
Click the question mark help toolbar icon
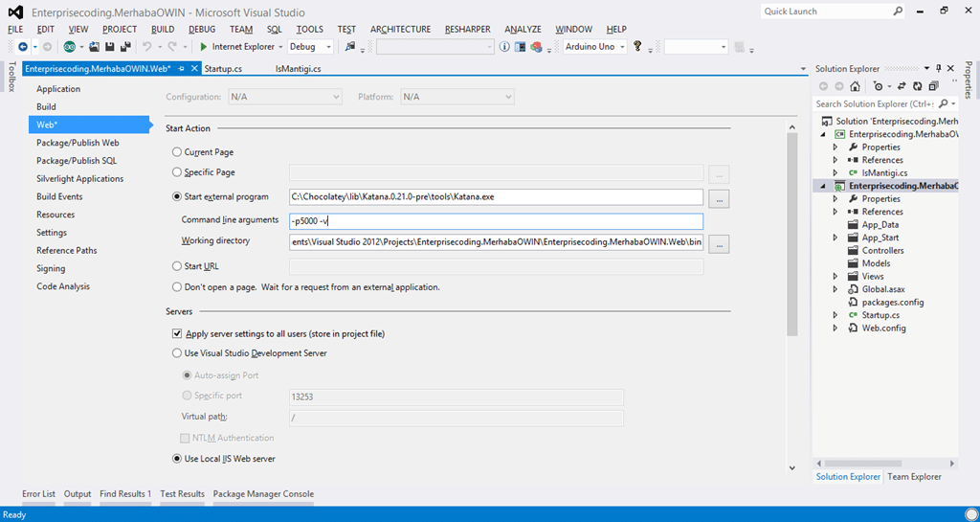pos(637,46)
